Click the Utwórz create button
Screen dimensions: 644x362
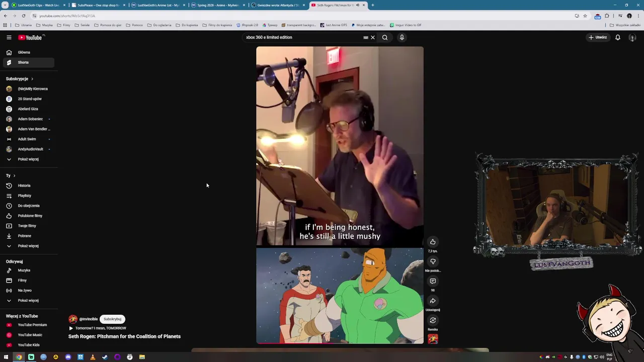[x=598, y=37]
